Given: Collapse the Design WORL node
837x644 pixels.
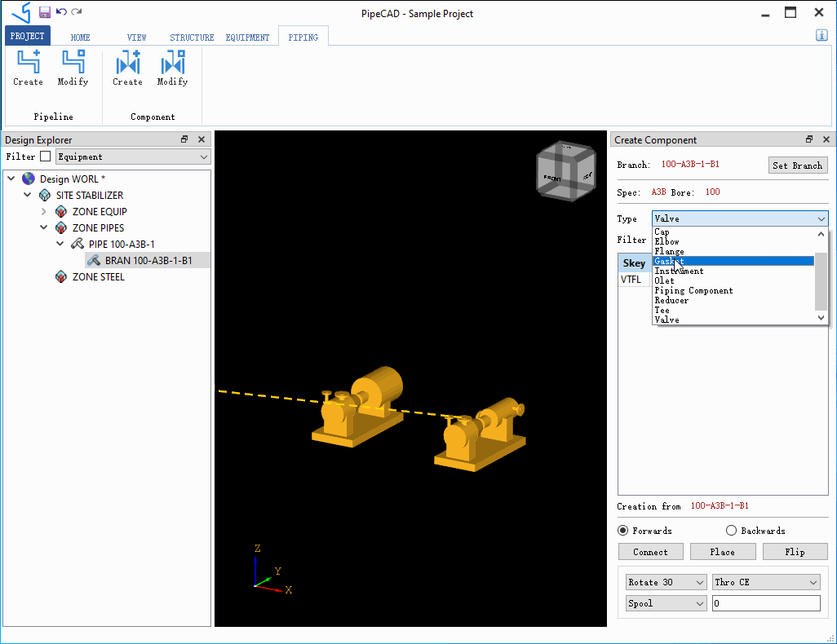Looking at the screenshot, I should click(11, 179).
